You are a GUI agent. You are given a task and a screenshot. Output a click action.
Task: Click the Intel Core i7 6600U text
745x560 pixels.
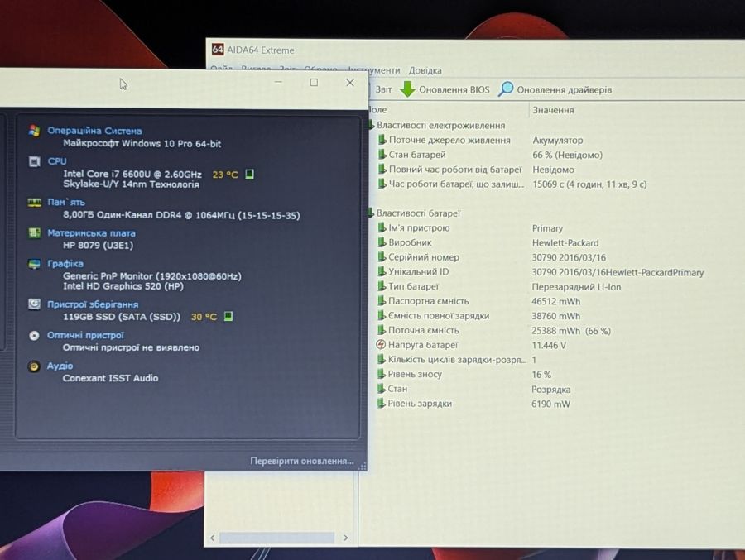coord(132,175)
